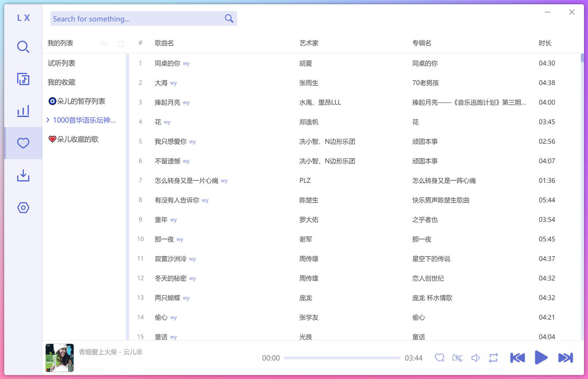588x379 pixels.
Task: Click the song 同桌的你 in row 1
Action: (167, 63)
